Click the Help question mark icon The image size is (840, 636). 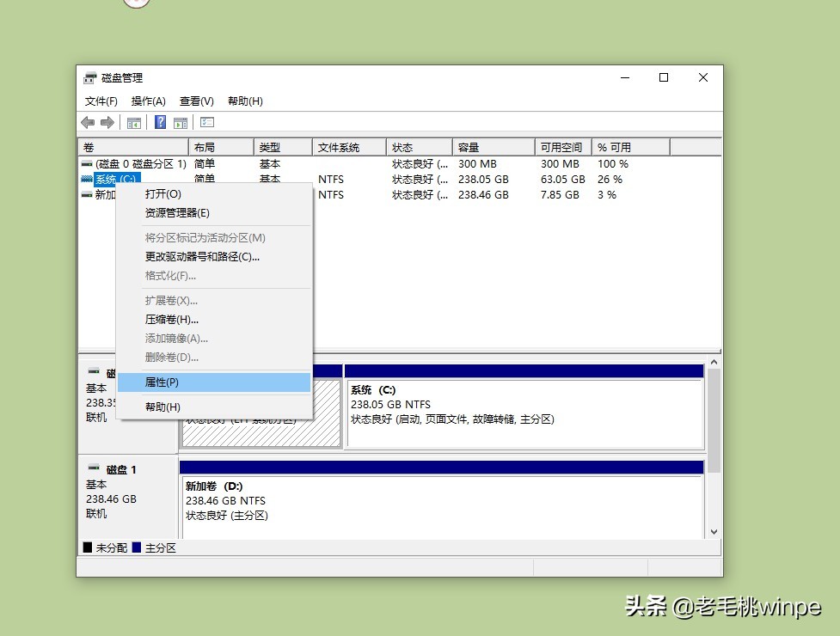[x=160, y=122]
